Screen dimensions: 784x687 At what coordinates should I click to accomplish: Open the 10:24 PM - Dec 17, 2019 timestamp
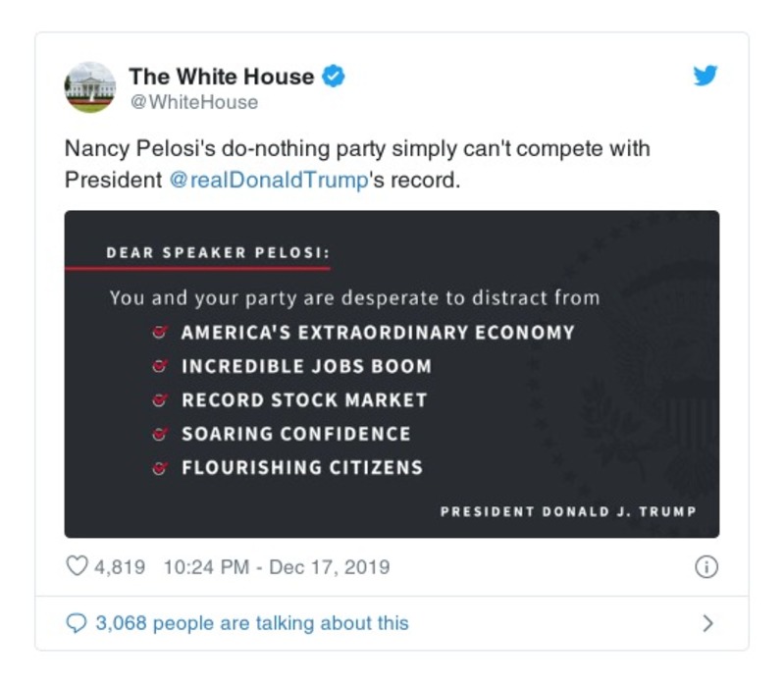point(277,567)
